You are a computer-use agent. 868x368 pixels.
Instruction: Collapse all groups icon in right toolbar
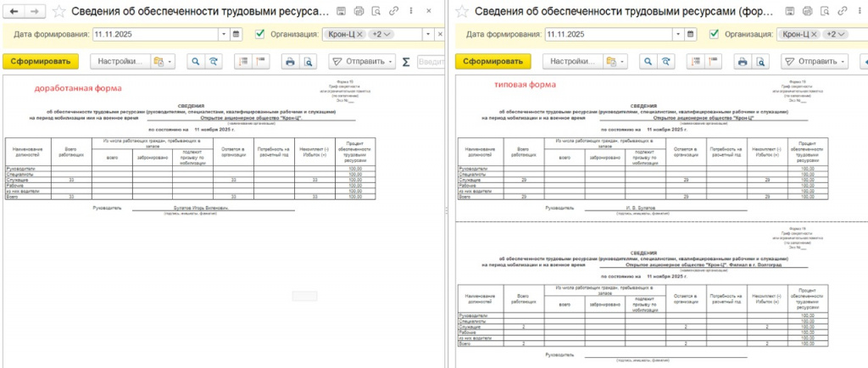click(714, 61)
